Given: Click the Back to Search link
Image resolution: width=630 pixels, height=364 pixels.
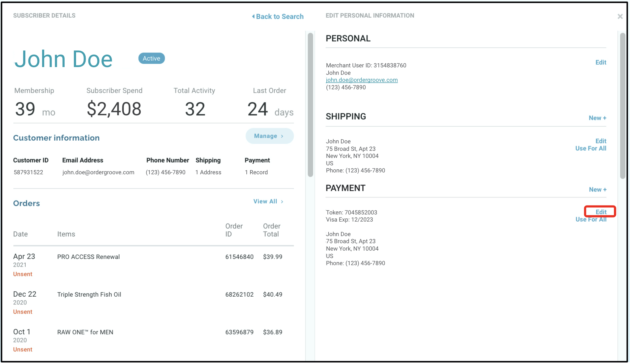Looking at the screenshot, I should tap(278, 16).
